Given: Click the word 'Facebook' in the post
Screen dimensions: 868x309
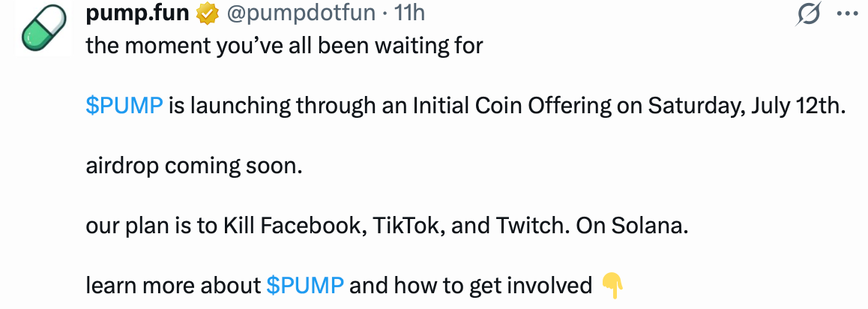Looking at the screenshot, I should (x=312, y=226).
